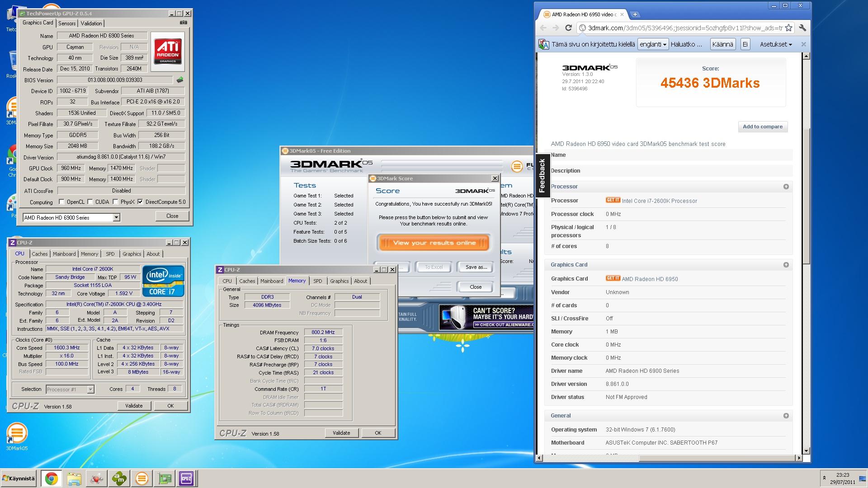The height and width of the screenshot is (488, 868).
Task: Open the Käynnistä start menu
Action: [19, 479]
